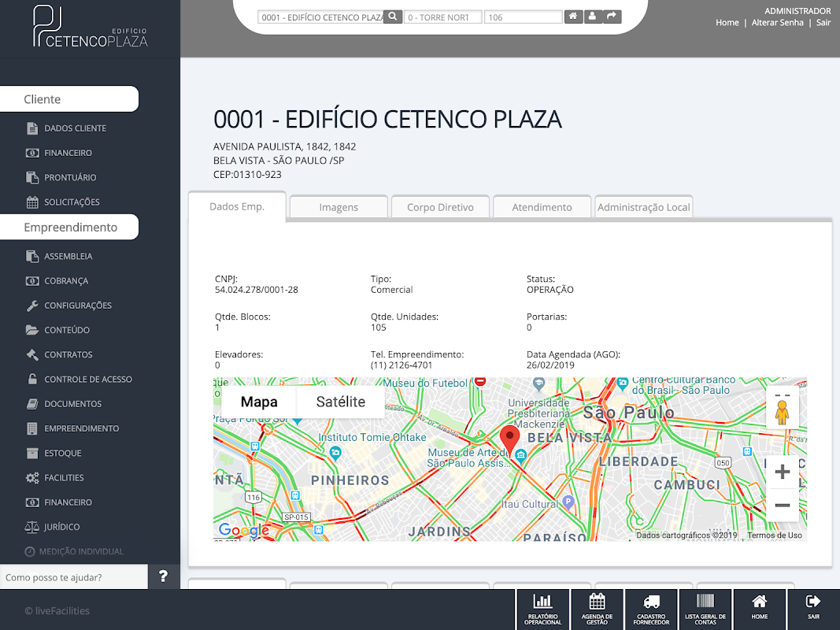Click the CEP:01310-923 text
Viewport: 840px width, 630px height.
point(247,175)
